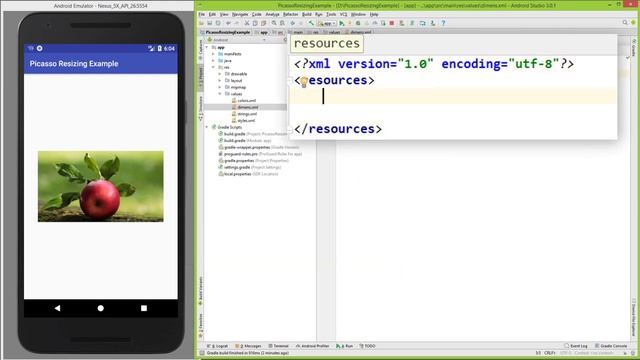This screenshot has width=640, height=360.
Task: Open the Messages tool window
Action: 249,346
